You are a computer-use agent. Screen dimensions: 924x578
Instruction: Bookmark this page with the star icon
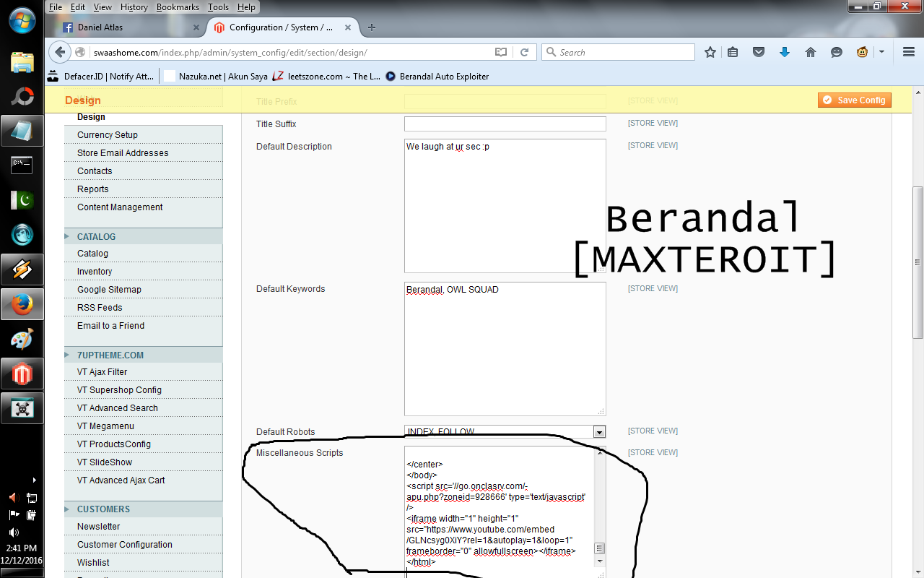(x=710, y=52)
